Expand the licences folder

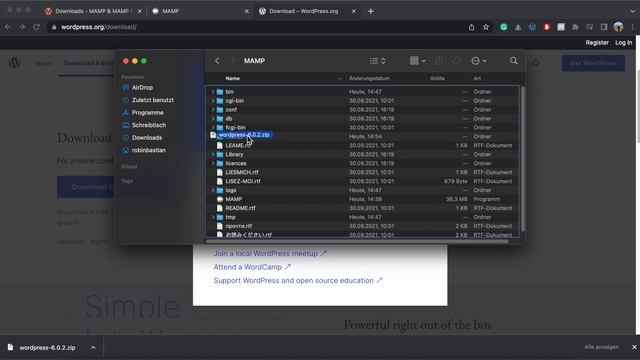[213, 164]
